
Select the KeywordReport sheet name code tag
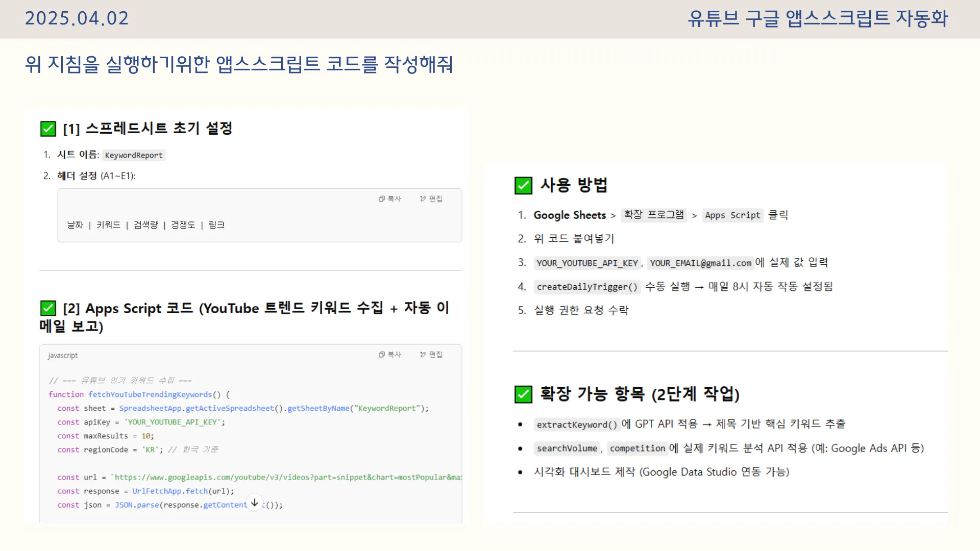click(x=134, y=155)
